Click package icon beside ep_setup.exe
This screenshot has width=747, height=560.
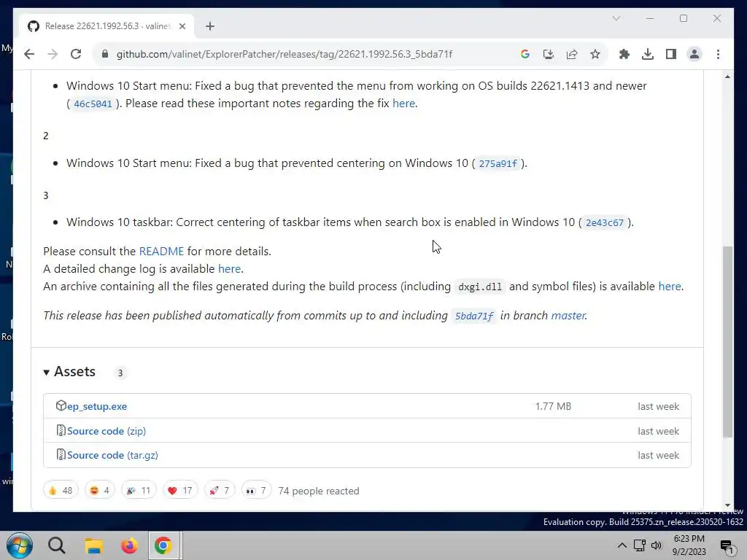coord(61,405)
